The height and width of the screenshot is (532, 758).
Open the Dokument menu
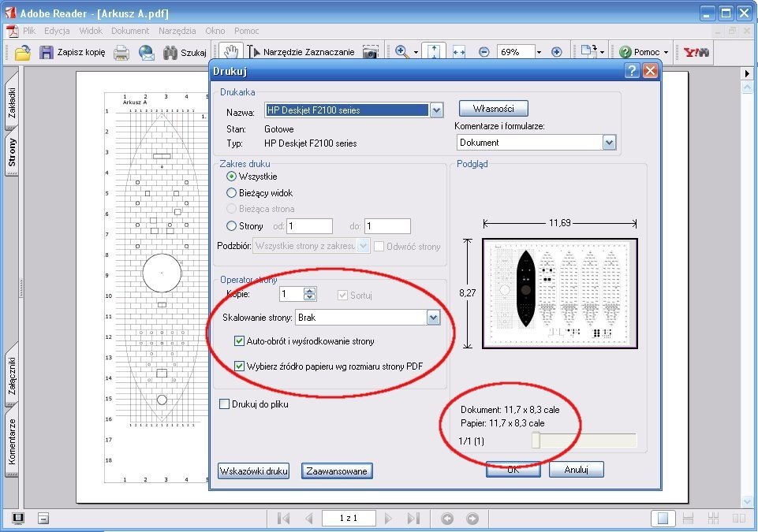point(130,31)
